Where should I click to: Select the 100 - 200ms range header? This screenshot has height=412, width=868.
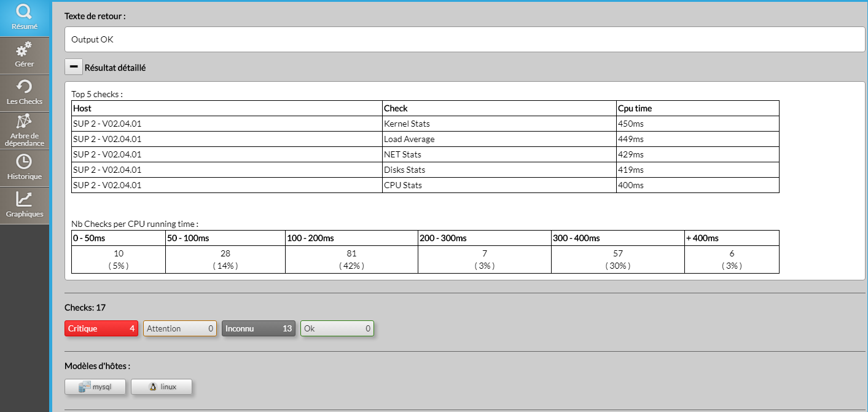point(311,238)
